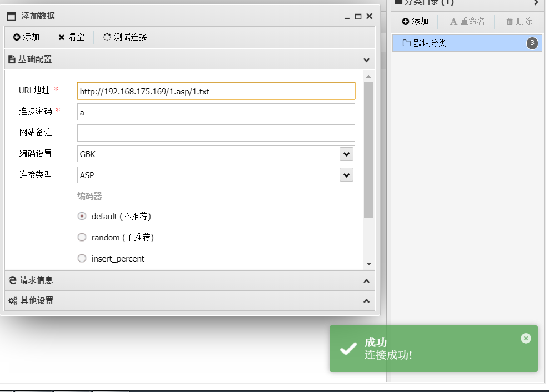Select the 默认分类 folder
The image size is (549, 392).
[x=467, y=43]
